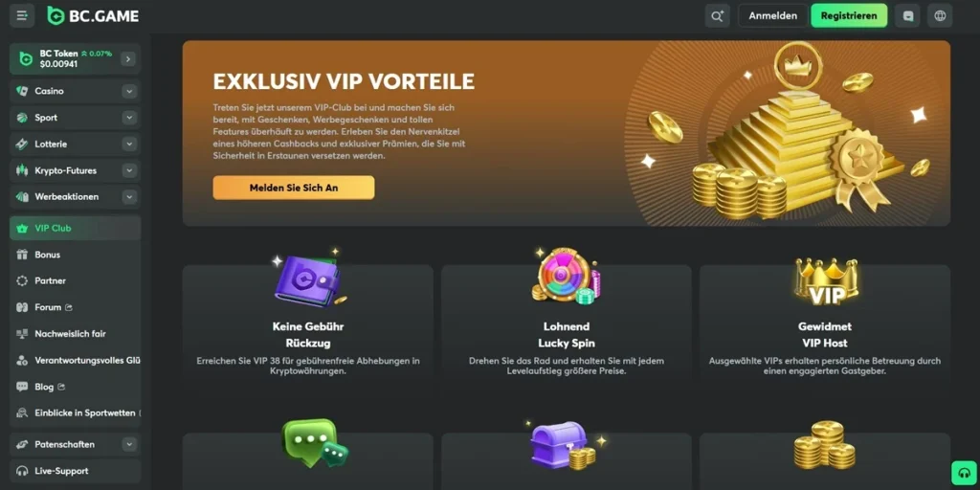The width and height of the screenshot is (980, 490).
Task: Expand the Patenschaften dropdown arrow
Action: pyautogui.click(x=129, y=444)
